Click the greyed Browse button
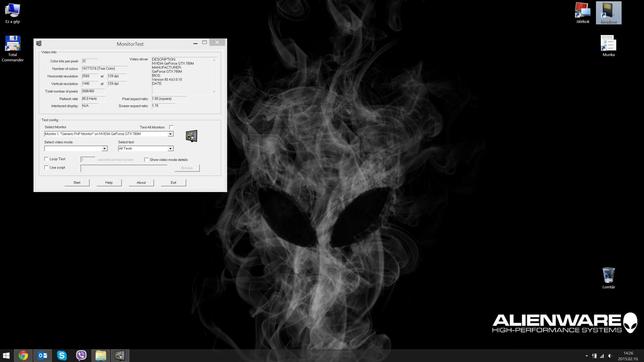 pyautogui.click(x=187, y=168)
